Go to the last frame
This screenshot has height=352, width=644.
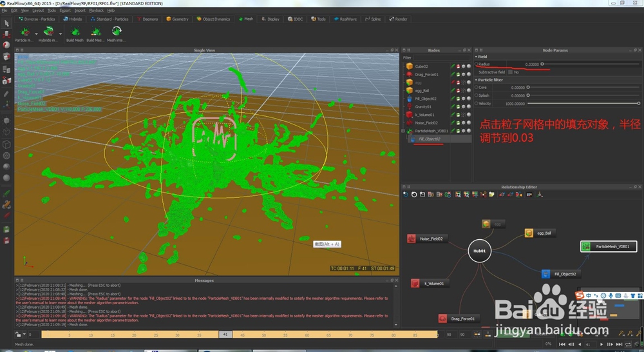tap(619, 344)
